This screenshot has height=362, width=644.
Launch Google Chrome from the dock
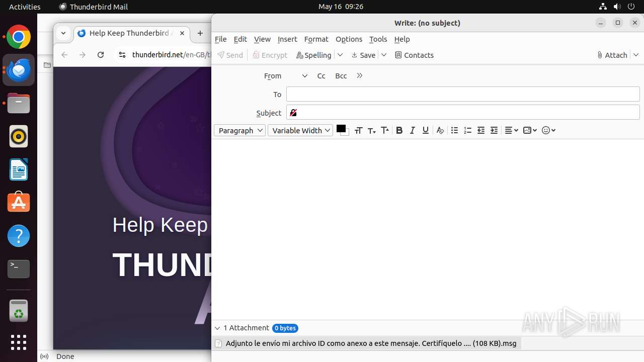coord(19,37)
